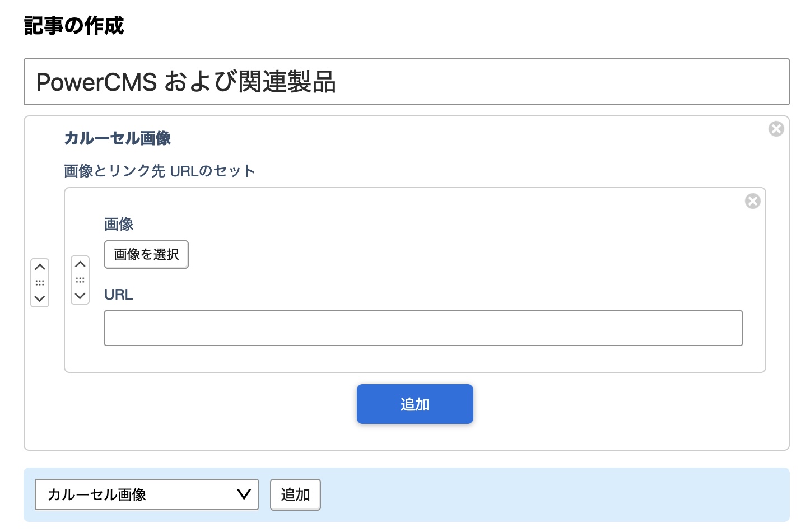Focus the empty URL input field
The height and width of the screenshot is (532, 801).
pos(423,328)
